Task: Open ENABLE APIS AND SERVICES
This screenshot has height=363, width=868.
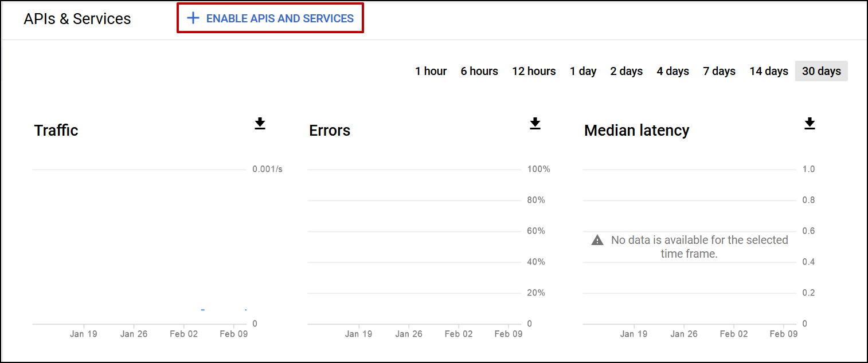Action: click(279, 18)
